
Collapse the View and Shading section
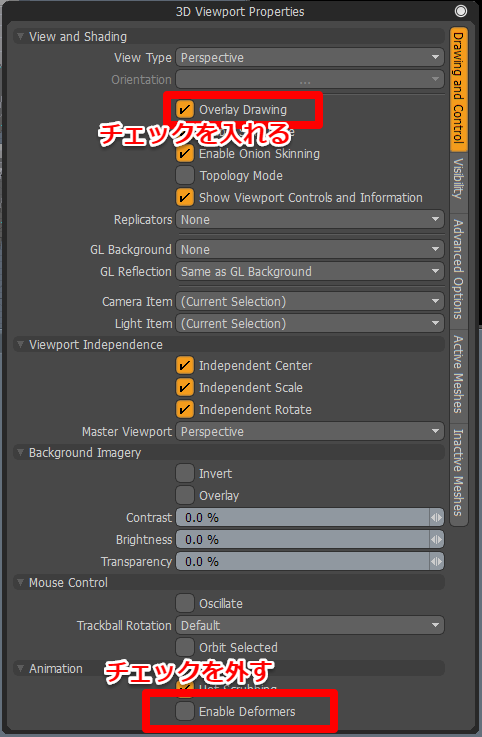click(x=20, y=36)
